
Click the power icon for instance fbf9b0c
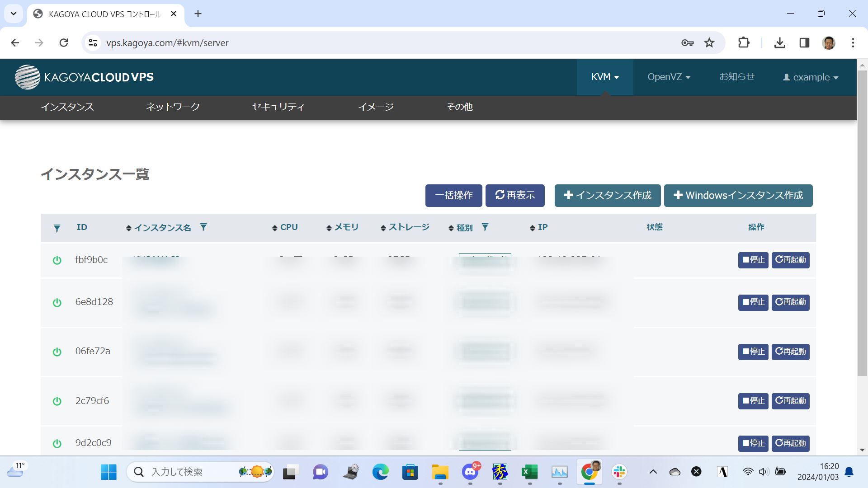pos(57,260)
